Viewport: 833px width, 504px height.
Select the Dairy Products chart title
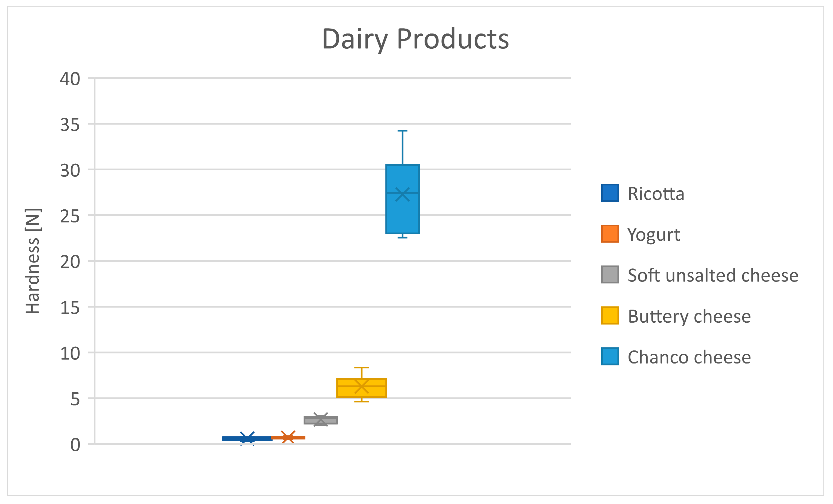tap(416, 39)
